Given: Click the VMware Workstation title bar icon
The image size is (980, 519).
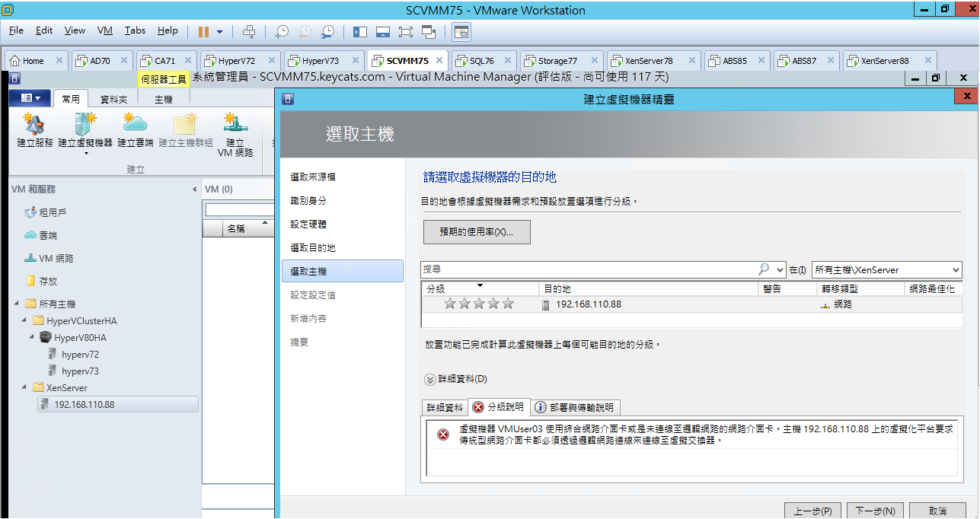Looking at the screenshot, I should (x=8, y=10).
